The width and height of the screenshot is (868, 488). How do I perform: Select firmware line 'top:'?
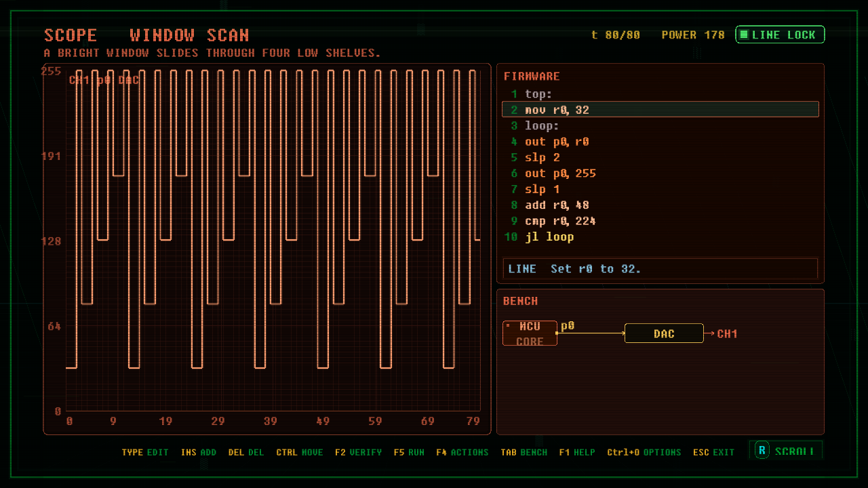[660, 94]
